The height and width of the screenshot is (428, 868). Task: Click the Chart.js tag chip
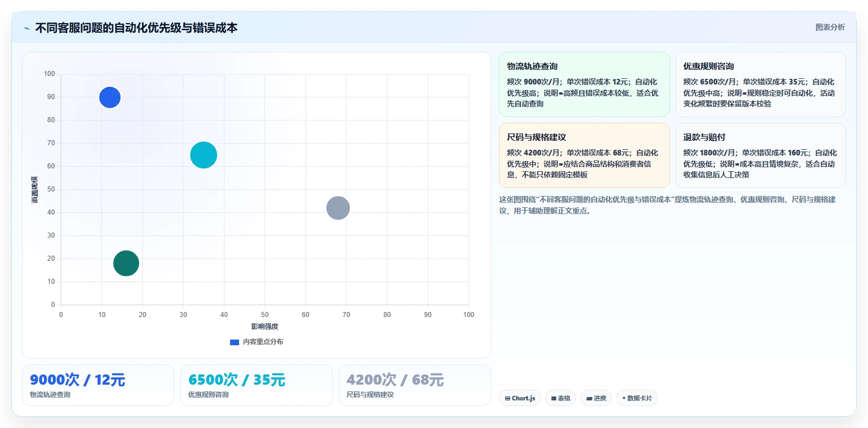tap(520, 398)
